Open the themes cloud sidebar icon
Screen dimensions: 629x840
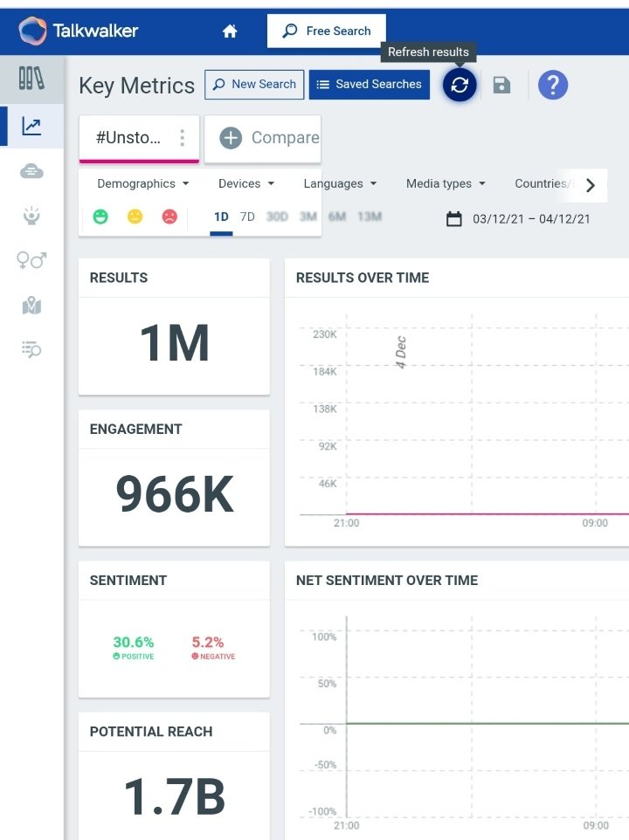pyautogui.click(x=31, y=171)
